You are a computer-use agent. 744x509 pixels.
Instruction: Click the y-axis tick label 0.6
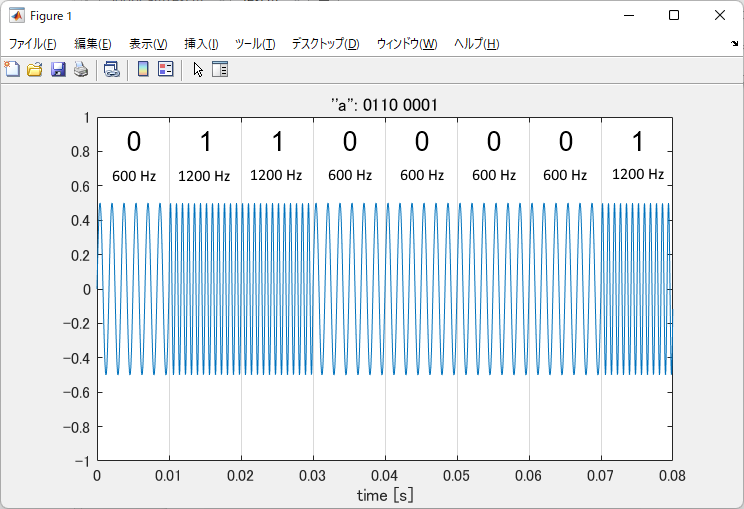81,186
